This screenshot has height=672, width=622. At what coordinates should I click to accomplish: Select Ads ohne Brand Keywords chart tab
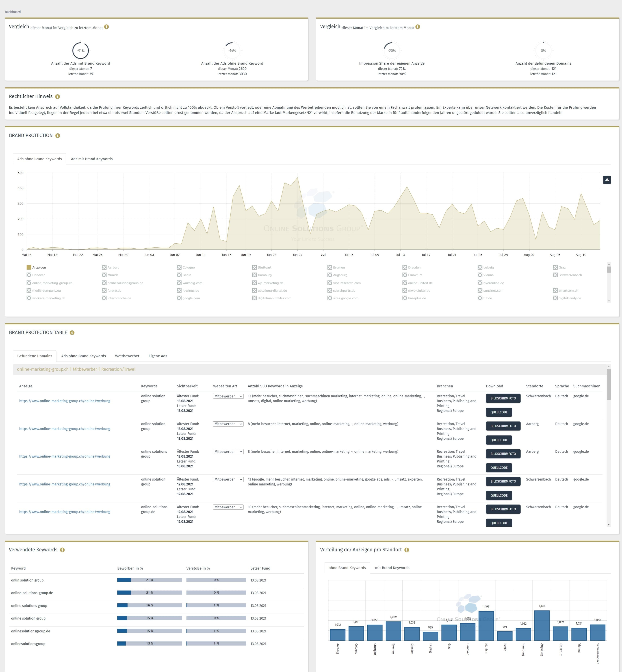point(40,159)
